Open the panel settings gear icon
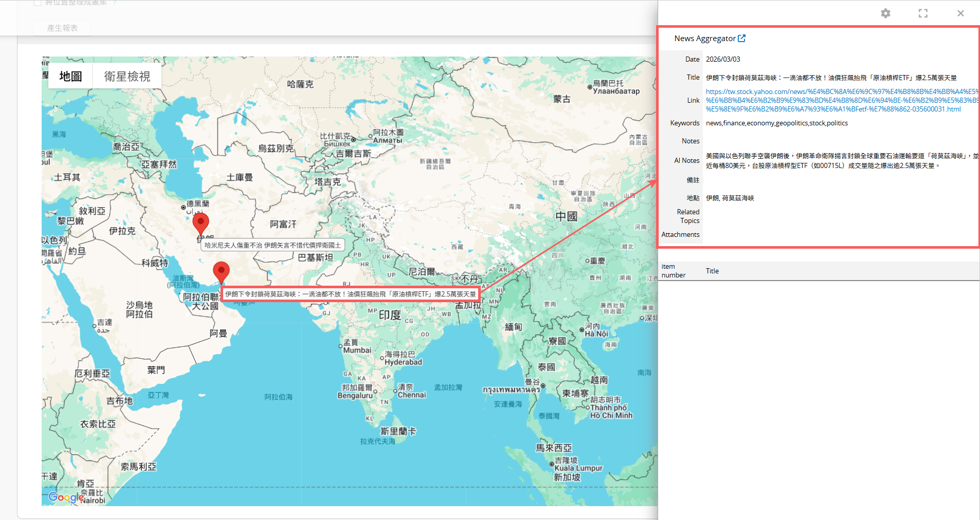 coord(885,13)
